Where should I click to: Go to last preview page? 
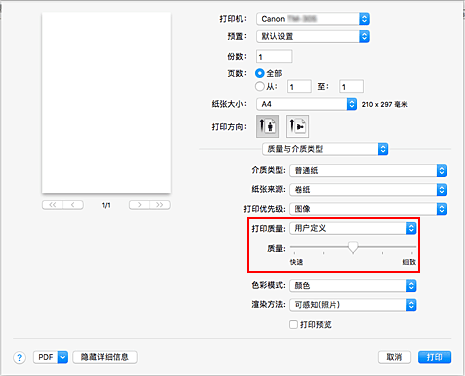(x=160, y=205)
